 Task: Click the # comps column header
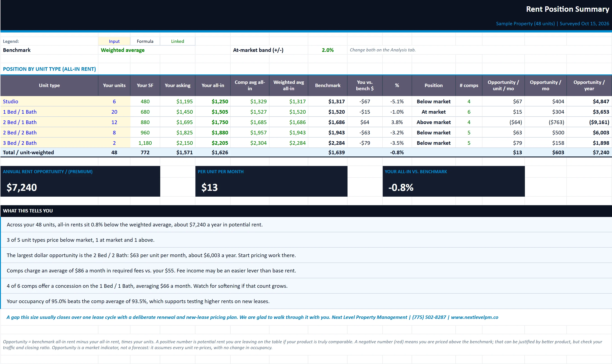click(x=469, y=85)
